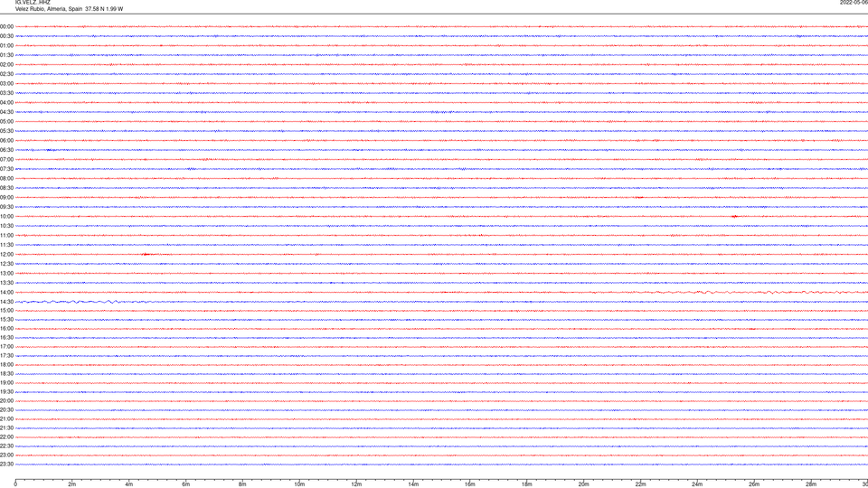Screen dimensions: 868x488
Task: Select the 20:30 time row label
Action: [6, 410]
